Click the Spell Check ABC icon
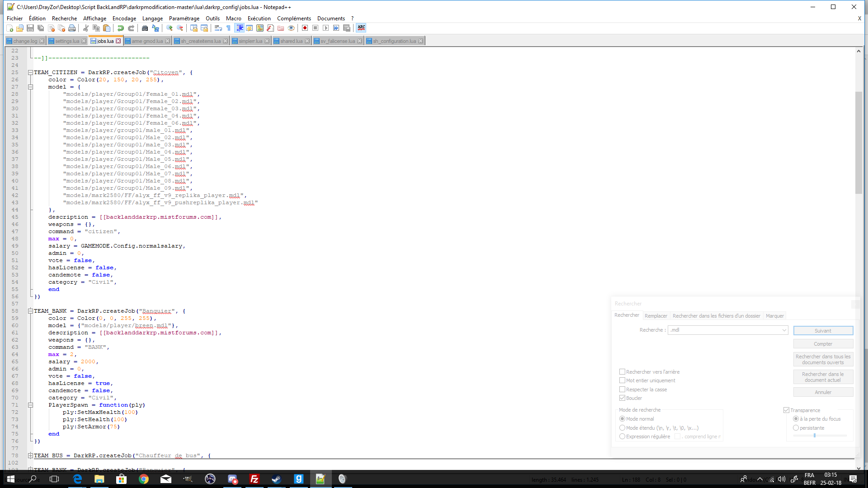 pos(361,28)
